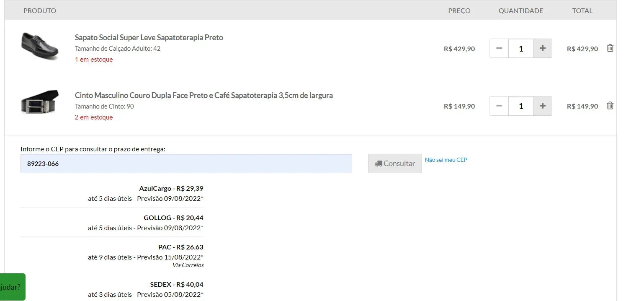Click the belt quantity number field
Screen dimensions: 644x301
click(x=521, y=106)
